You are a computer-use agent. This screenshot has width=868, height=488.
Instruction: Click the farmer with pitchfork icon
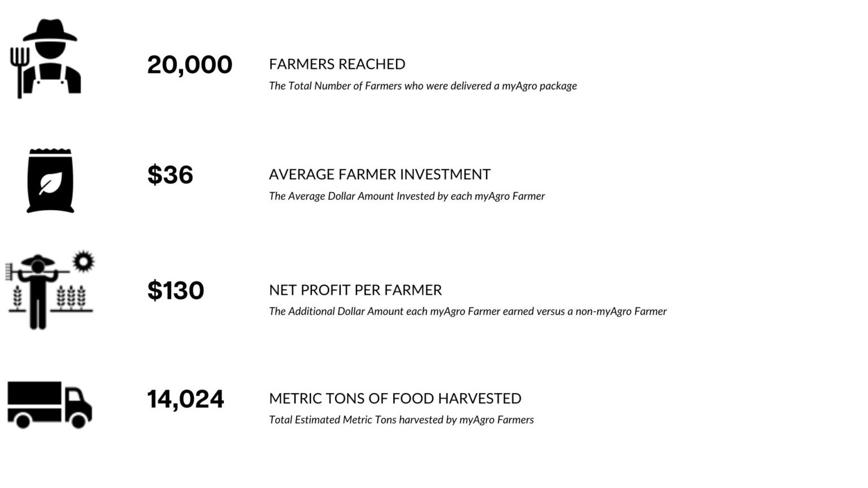pyautogui.click(x=46, y=58)
